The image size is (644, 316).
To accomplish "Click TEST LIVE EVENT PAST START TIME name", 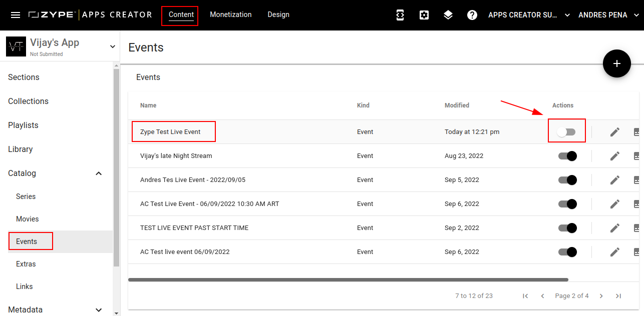I will (194, 228).
